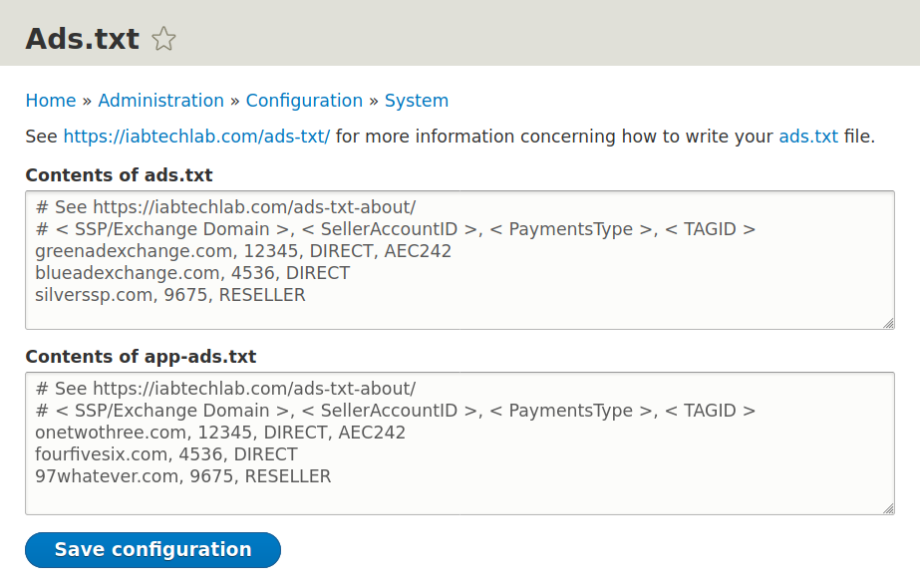This screenshot has height=588, width=920.
Task: Open the System breadcrumb link
Action: point(417,101)
